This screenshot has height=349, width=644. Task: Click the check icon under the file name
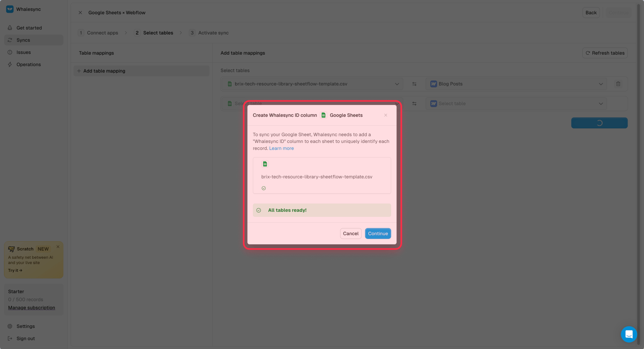click(x=264, y=188)
